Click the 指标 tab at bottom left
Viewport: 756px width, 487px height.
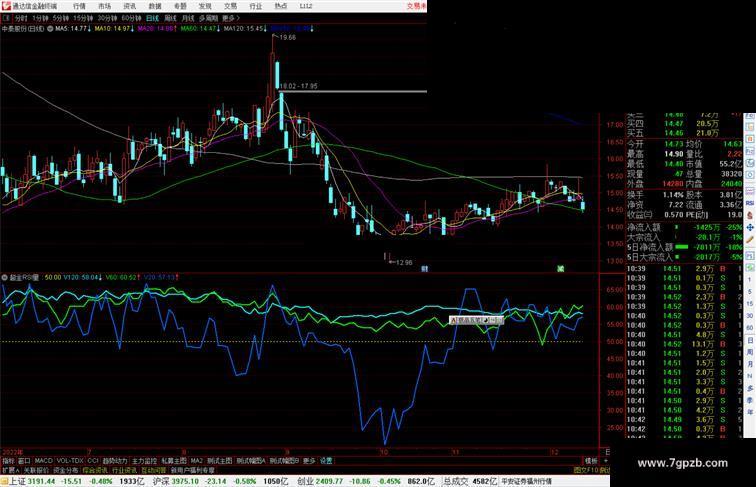point(8,461)
